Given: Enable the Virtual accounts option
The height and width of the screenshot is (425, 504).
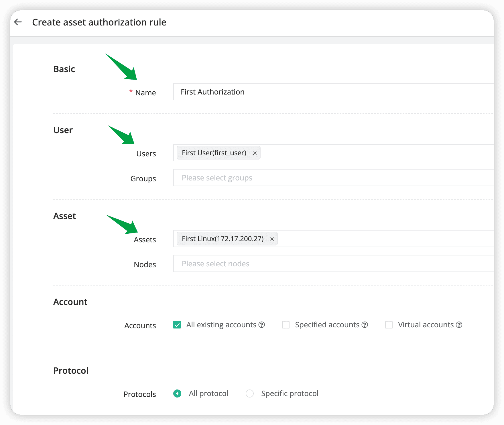Looking at the screenshot, I should (388, 325).
